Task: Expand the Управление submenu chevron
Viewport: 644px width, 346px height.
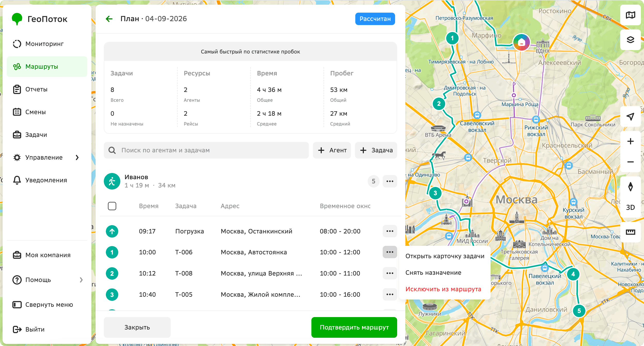Action: (x=77, y=158)
